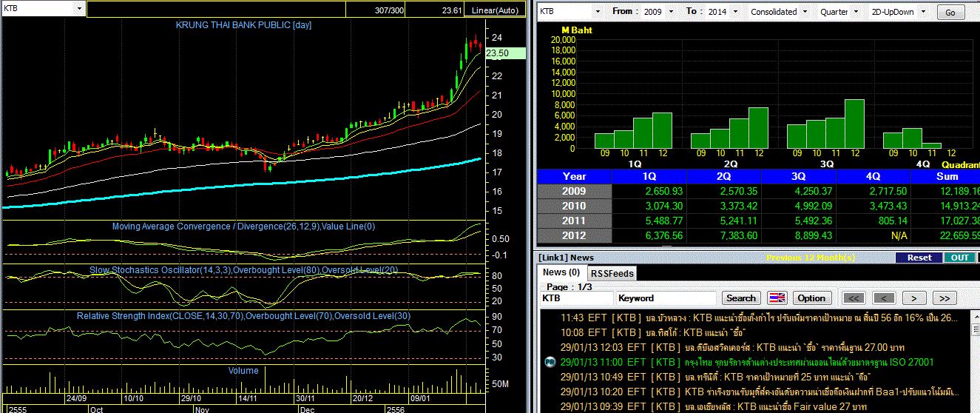Click the Relative Strength Index label
The image size is (980, 413).
[243, 316]
